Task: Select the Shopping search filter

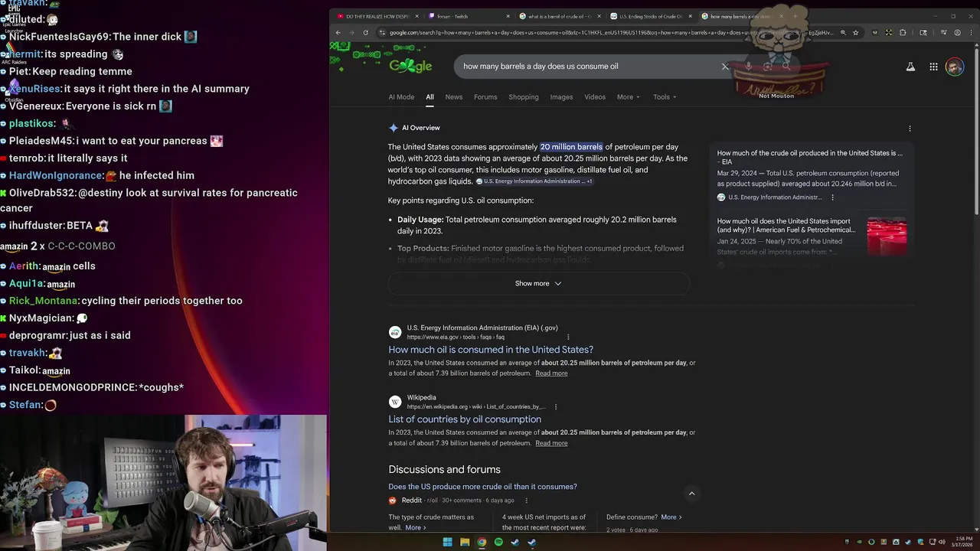Action: (x=524, y=97)
